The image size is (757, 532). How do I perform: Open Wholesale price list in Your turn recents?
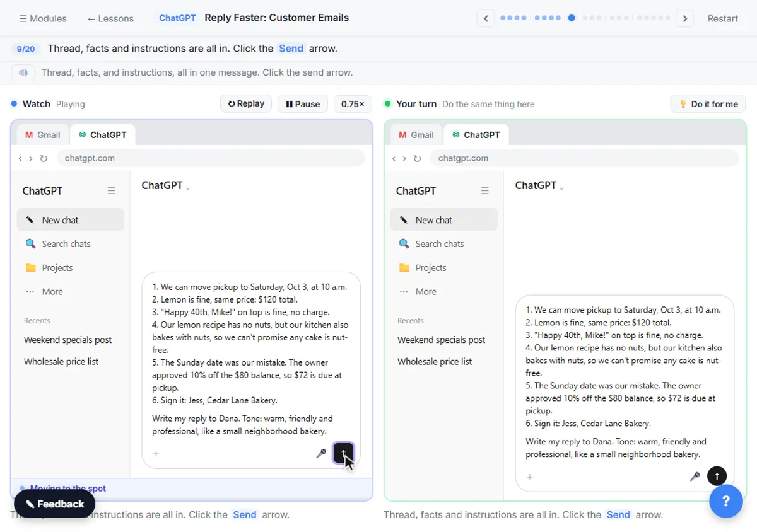point(435,362)
